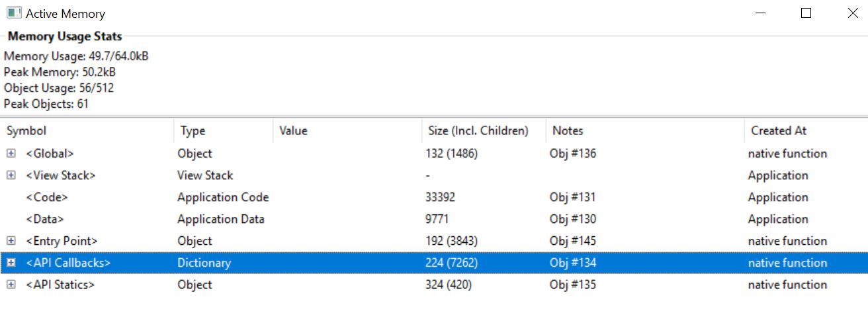
Task: Select the <Data> row
Action: [x=45, y=219]
